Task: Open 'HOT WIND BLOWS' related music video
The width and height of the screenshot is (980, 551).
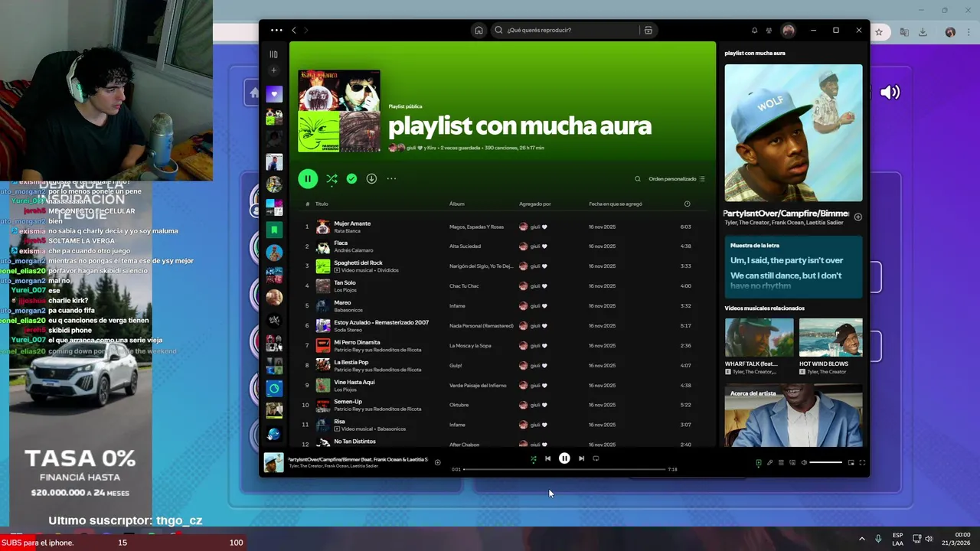Action: 831,347
